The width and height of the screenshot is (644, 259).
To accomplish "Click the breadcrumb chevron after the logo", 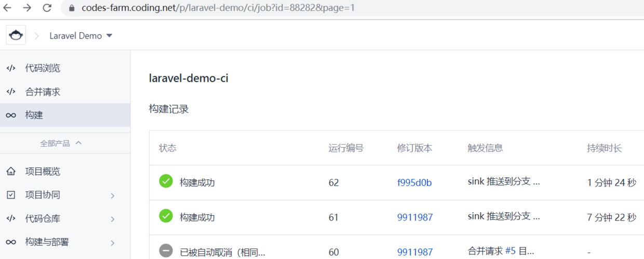I will point(37,36).
